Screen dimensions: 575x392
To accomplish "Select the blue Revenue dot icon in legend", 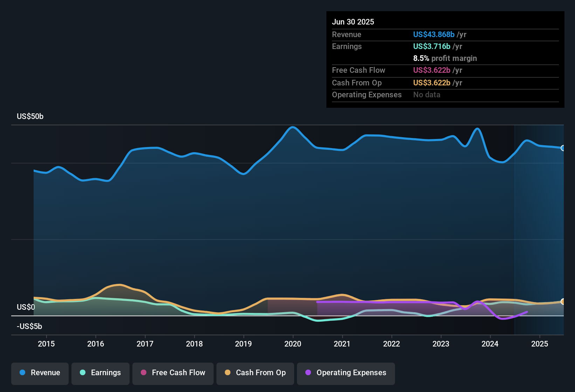I will (22, 373).
